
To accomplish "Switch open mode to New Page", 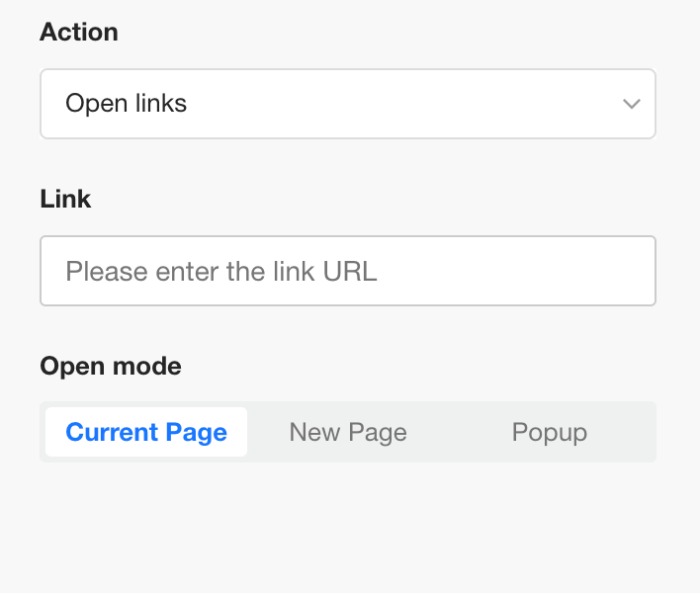I will 348,432.
